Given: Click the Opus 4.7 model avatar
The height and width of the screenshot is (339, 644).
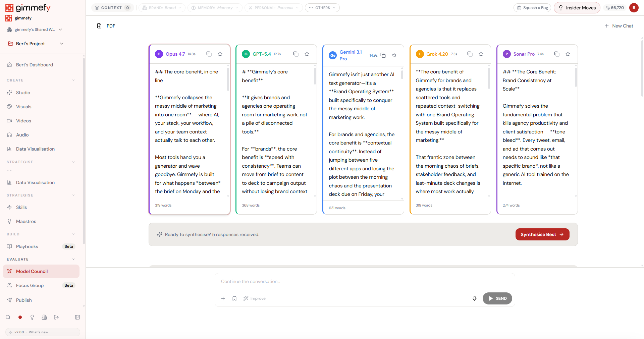Looking at the screenshot, I should pos(159,54).
